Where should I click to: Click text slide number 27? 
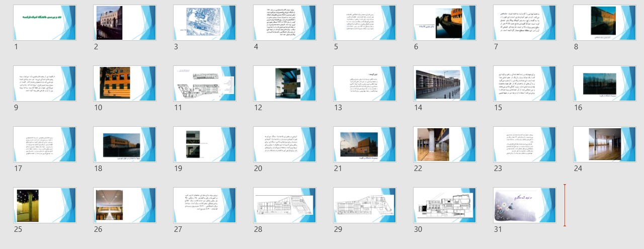[x=205, y=205]
